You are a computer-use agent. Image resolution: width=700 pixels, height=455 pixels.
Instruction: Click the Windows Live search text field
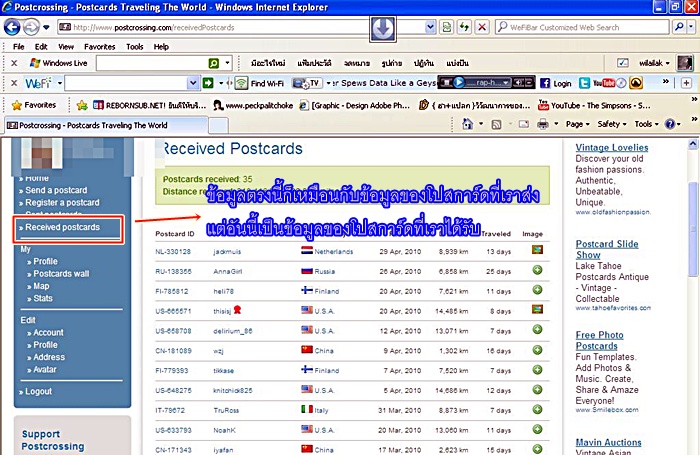(152, 63)
